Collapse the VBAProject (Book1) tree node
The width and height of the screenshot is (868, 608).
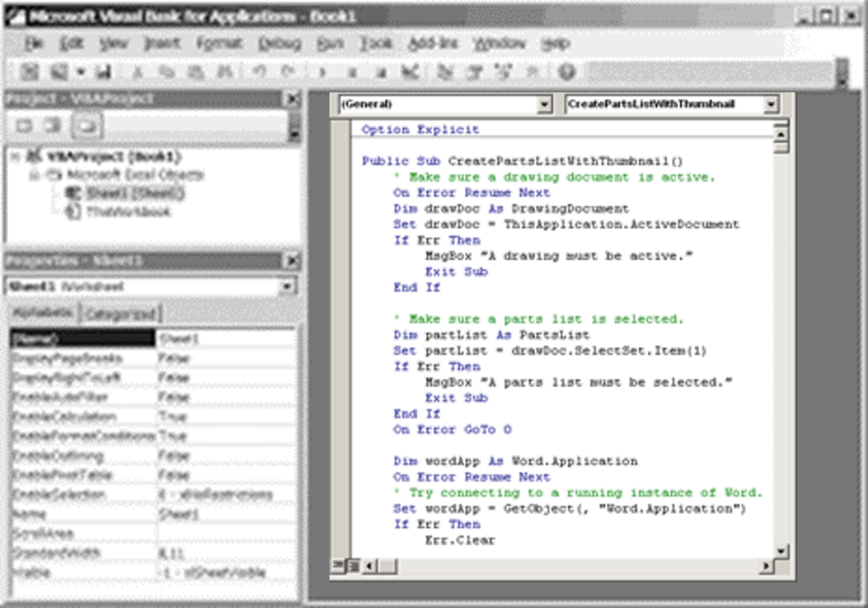[x=15, y=157]
